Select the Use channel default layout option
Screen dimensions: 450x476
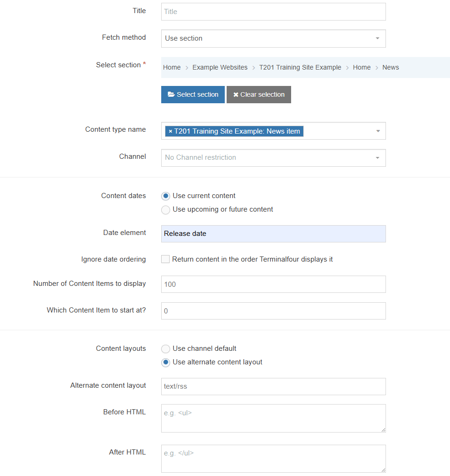point(165,348)
